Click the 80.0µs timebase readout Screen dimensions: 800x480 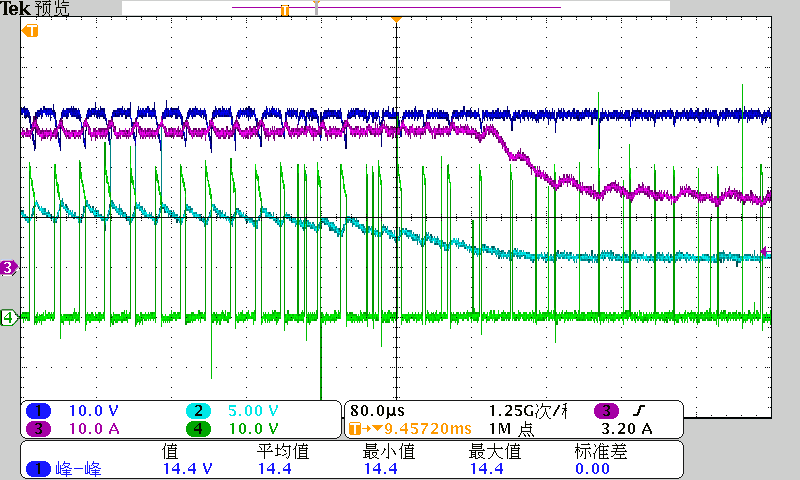pyautogui.click(x=378, y=411)
